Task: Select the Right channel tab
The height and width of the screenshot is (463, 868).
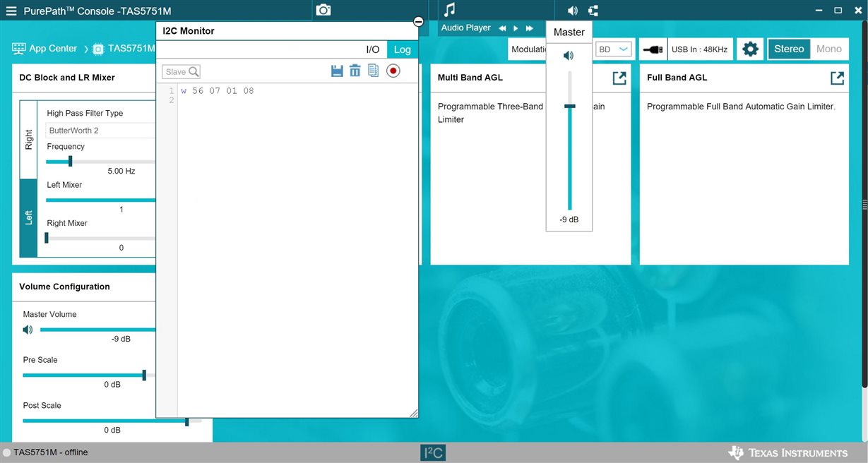Action: tap(28, 139)
